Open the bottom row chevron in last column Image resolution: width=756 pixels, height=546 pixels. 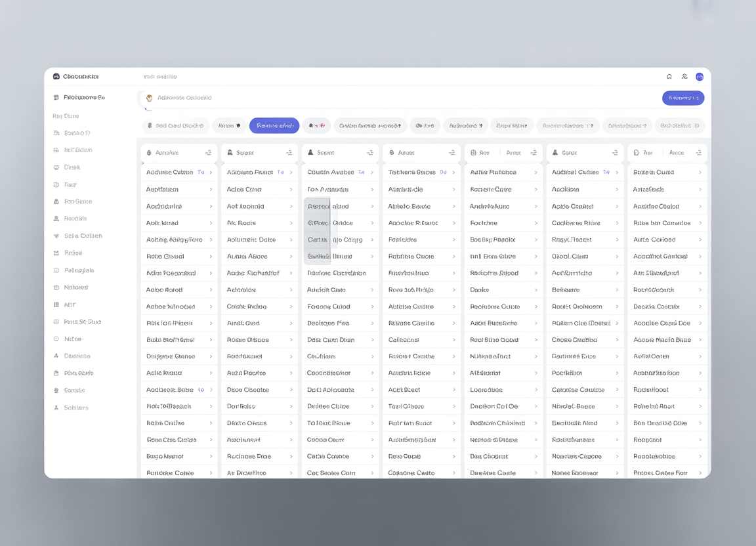(700, 473)
